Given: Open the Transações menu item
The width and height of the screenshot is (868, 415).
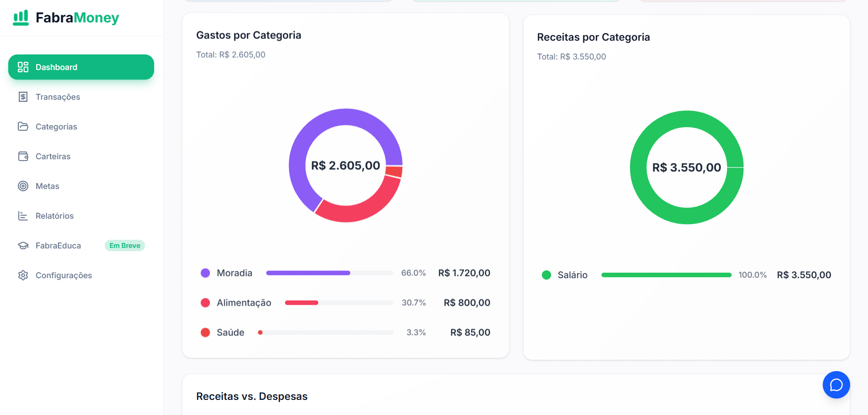Looking at the screenshot, I should coord(58,97).
